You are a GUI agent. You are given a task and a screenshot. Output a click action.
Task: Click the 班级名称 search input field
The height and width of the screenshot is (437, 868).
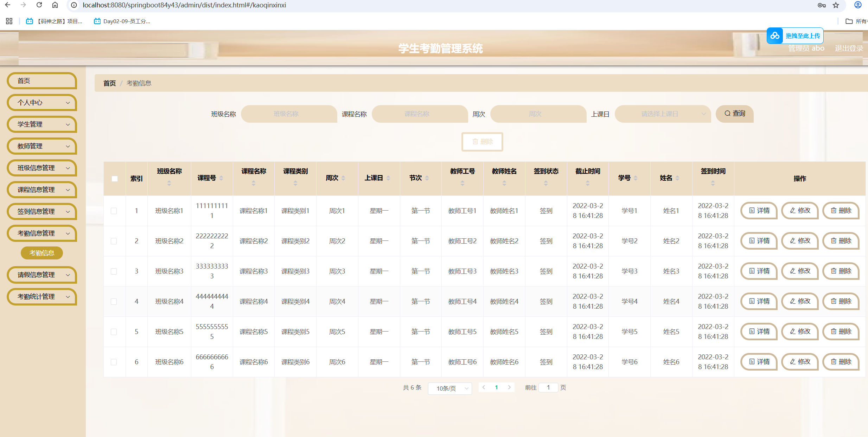(288, 114)
